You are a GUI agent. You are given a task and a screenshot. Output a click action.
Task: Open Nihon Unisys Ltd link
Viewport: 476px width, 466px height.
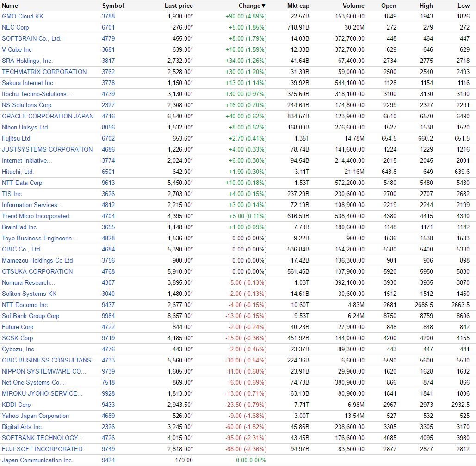coord(25,128)
